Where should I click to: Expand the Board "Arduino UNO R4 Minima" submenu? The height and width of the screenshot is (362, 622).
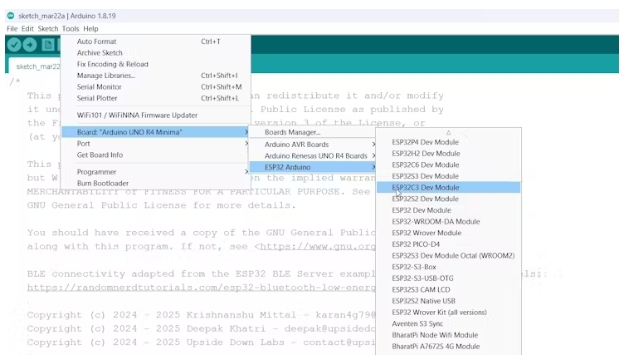tap(156, 132)
